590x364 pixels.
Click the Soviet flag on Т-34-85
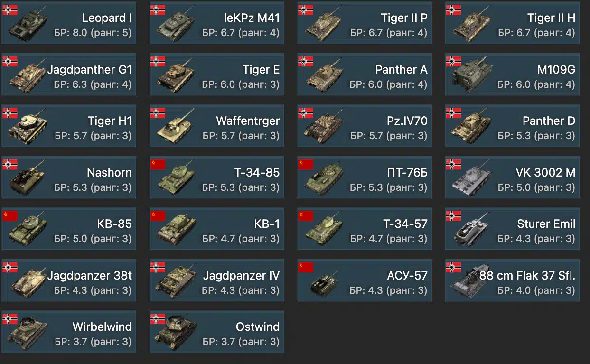tap(158, 164)
